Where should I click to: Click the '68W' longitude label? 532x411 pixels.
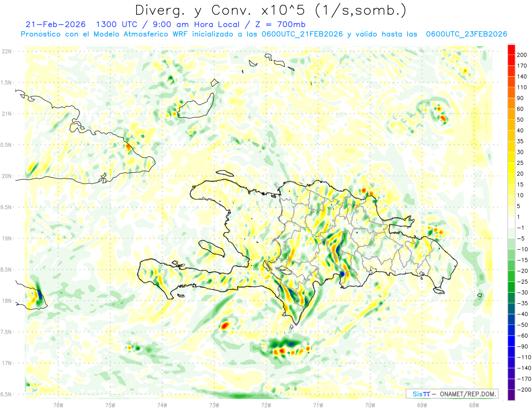pos(474,405)
